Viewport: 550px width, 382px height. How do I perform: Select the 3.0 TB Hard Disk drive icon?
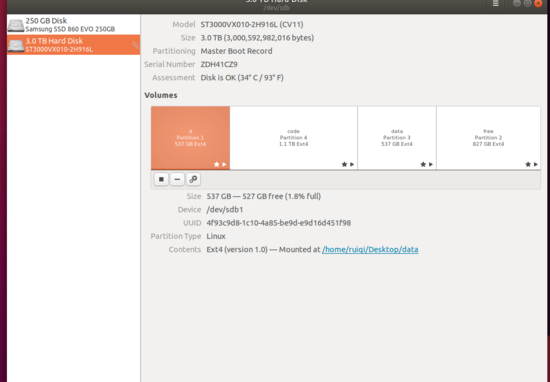(16, 45)
